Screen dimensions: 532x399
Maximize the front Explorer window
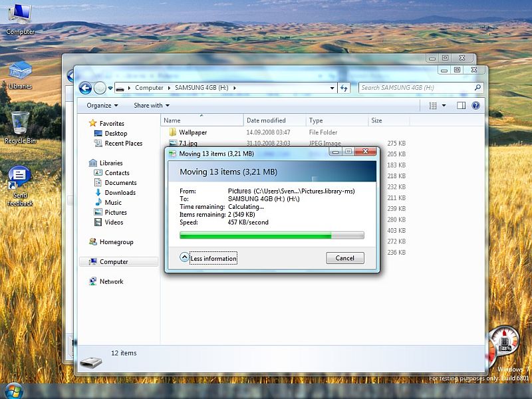pos(457,70)
